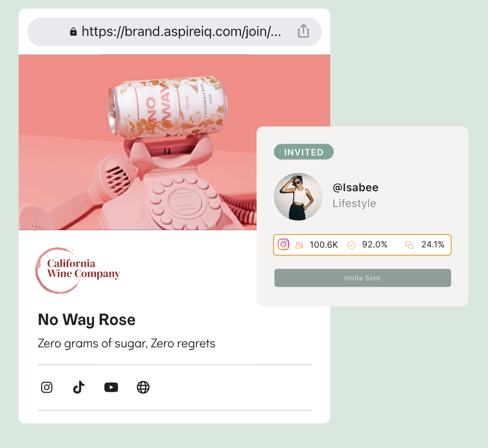Click the padlock security icon
The height and width of the screenshot is (448, 488).
coord(73,32)
